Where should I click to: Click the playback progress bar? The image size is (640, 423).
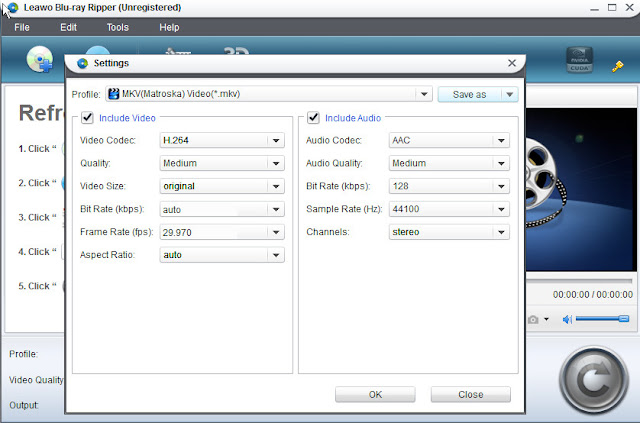(579, 281)
